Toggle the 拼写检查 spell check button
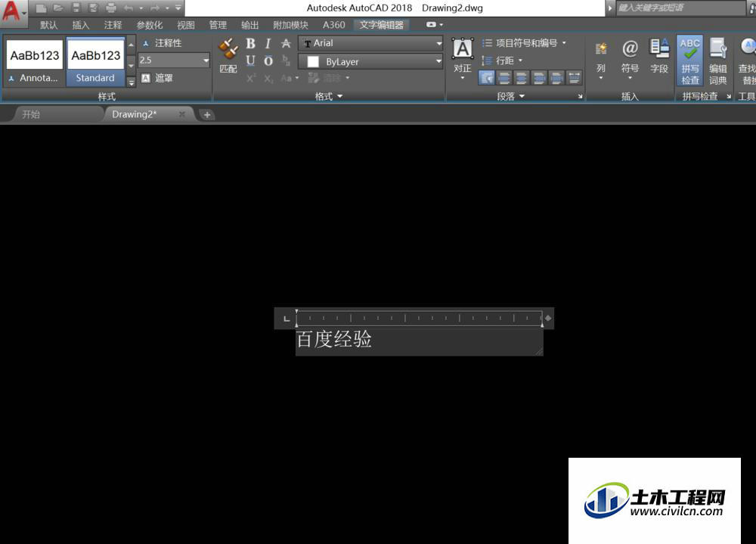The width and height of the screenshot is (756, 544). pos(689,61)
